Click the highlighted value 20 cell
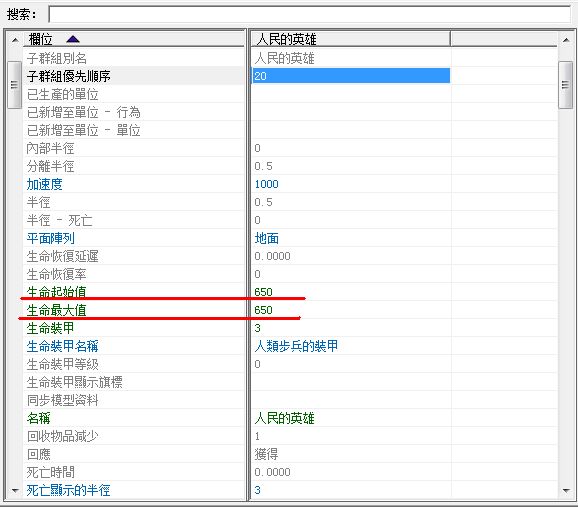578x507 pixels. [351, 76]
